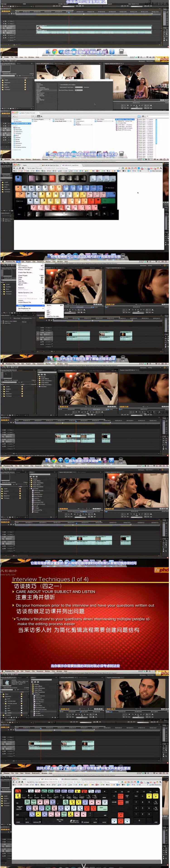The width and height of the screenshot is (170, 868).
Task: Open Chrome icon in Dock above Finder menu bar
Action: click(x=55, y=52)
